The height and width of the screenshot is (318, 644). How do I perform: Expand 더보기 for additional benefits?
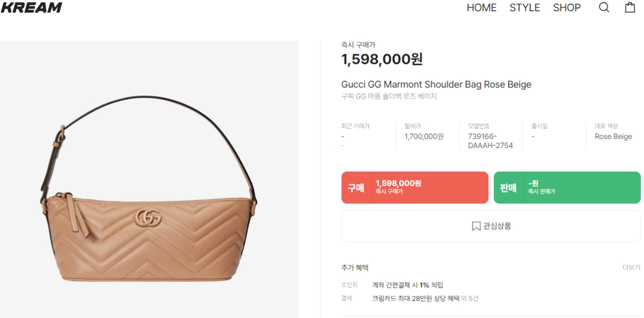click(x=631, y=268)
